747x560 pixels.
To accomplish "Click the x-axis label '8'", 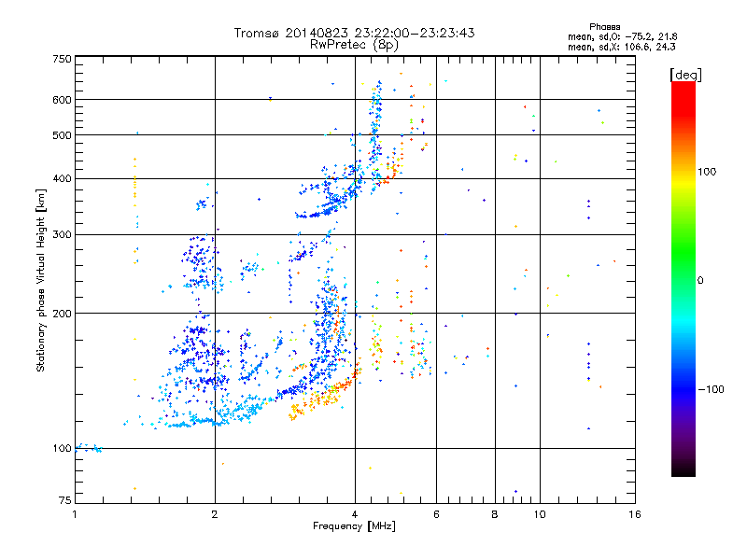I will tap(495, 514).
